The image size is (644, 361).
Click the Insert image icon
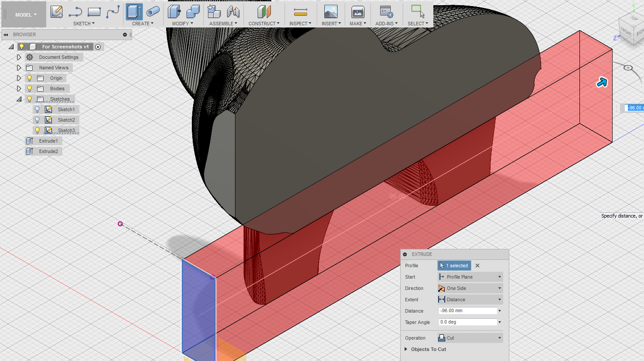[x=331, y=12]
